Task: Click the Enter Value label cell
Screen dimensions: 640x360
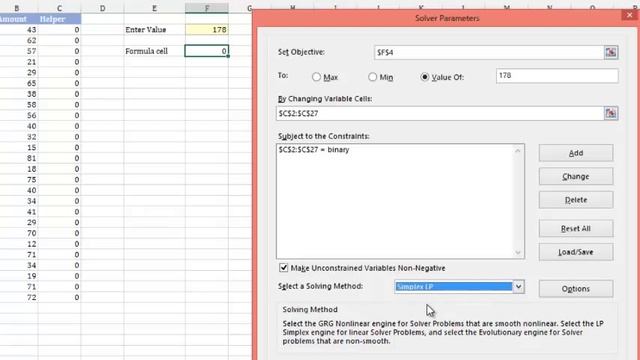Action: (x=154, y=30)
